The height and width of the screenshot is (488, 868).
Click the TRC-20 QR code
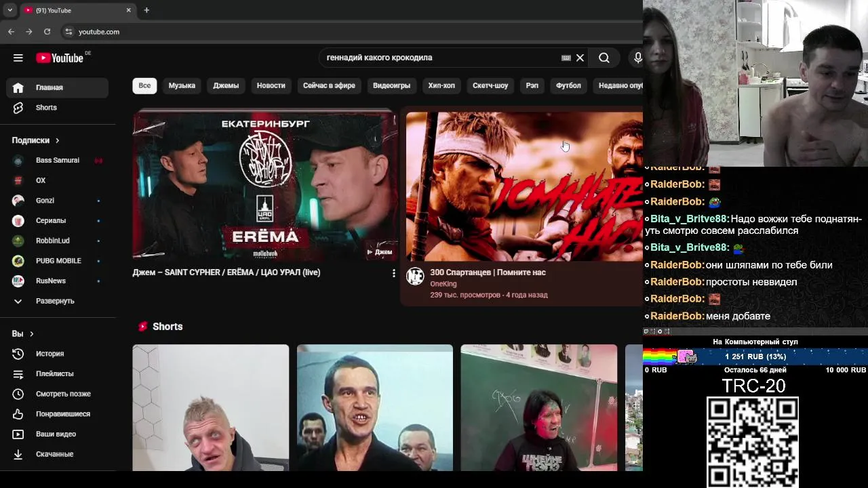753,442
